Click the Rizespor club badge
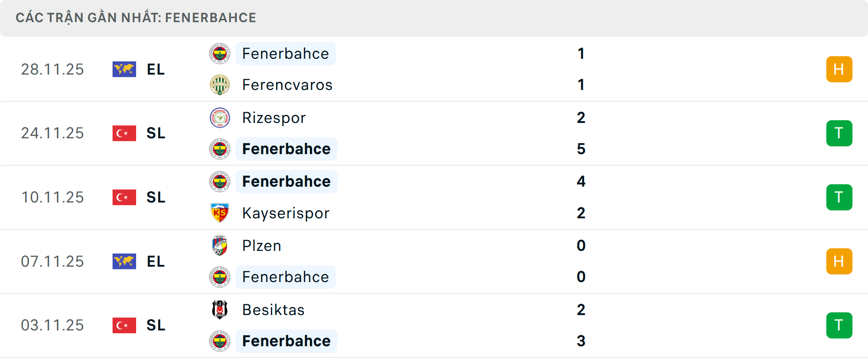This screenshot has width=868, height=358. 220,118
